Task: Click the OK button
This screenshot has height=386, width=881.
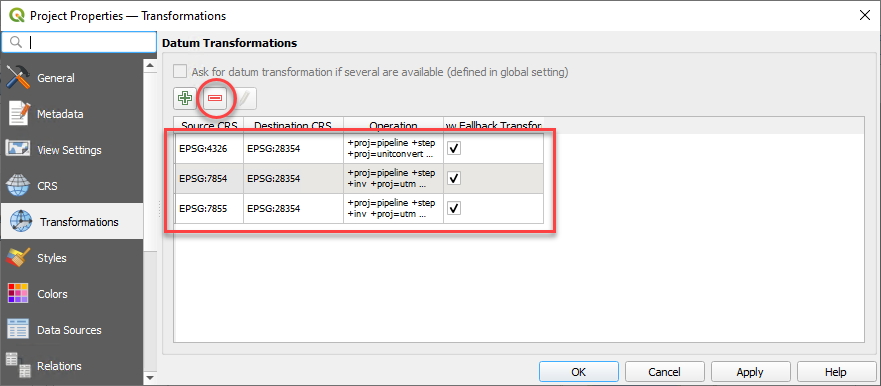Action: point(579,372)
